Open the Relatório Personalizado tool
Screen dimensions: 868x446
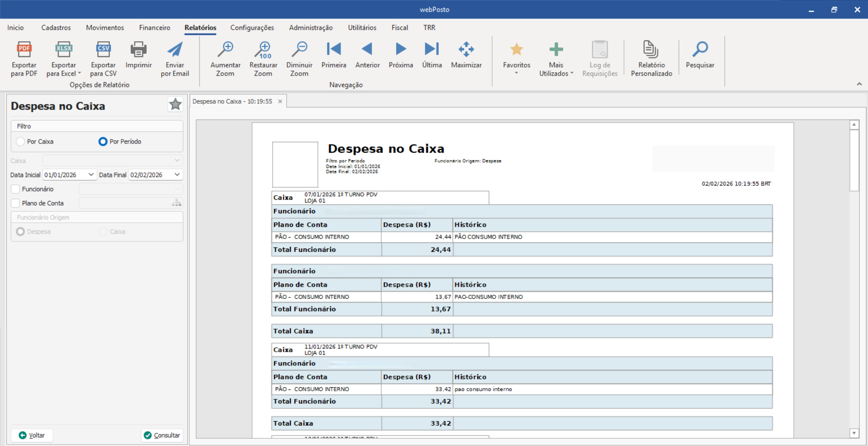tap(651, 50)
